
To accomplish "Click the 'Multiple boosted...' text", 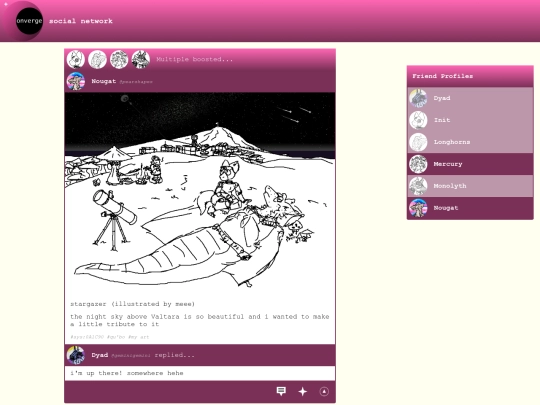I will coord(195,59).
